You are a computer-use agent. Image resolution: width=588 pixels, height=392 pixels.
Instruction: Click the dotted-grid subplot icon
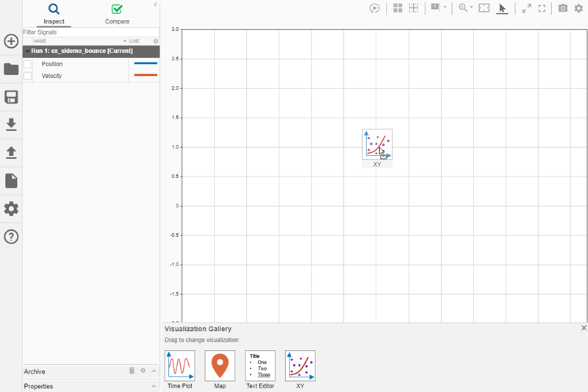point(414,8)
